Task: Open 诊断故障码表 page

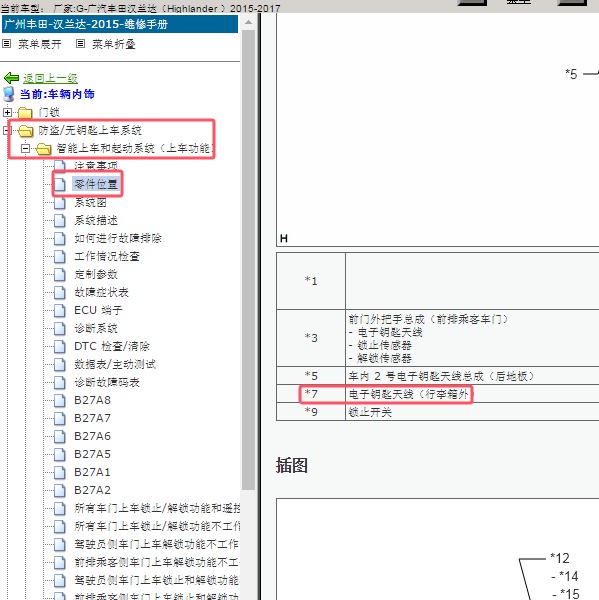Action: click(107, 382)
